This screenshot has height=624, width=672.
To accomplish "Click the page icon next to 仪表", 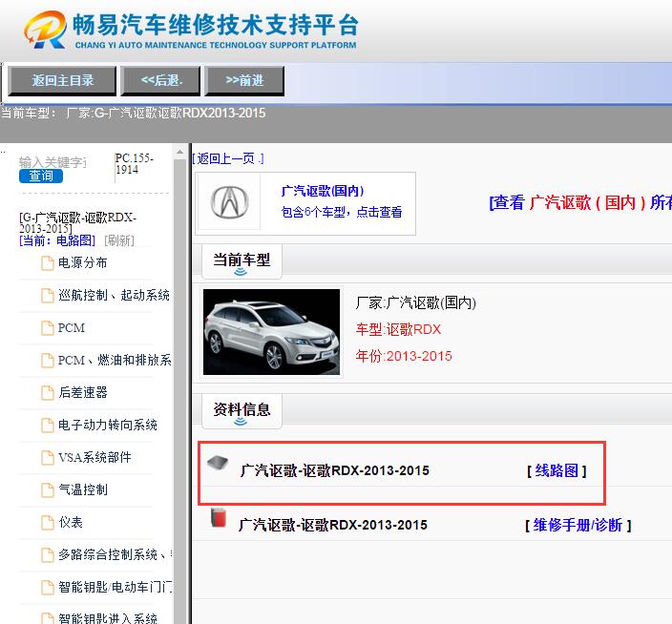I will (47, 523).
